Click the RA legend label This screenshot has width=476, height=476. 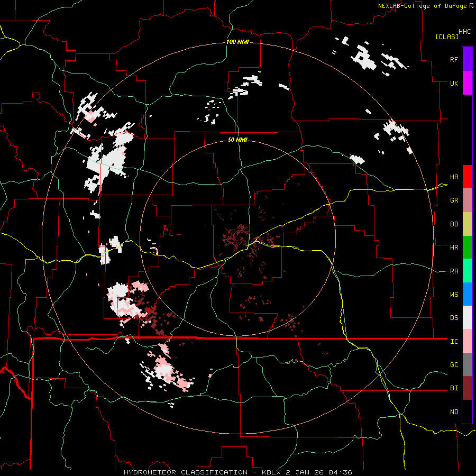(x=454, y=271)
